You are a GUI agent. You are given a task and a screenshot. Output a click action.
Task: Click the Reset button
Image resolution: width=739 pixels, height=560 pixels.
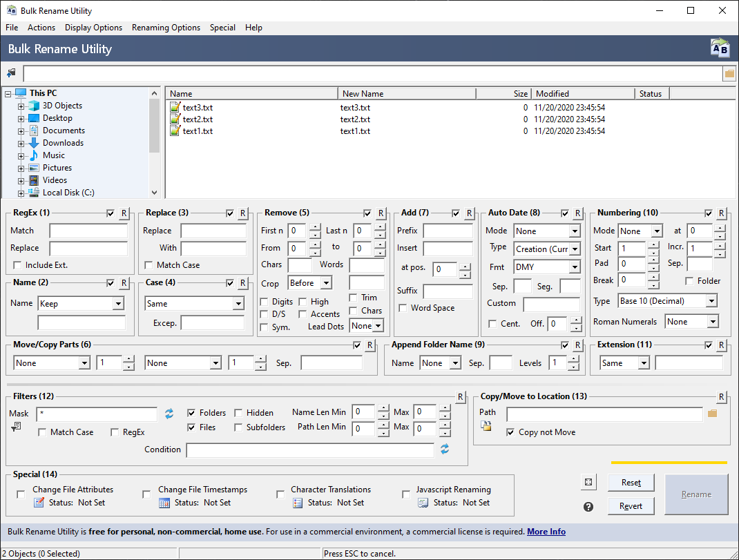[631, 482]
